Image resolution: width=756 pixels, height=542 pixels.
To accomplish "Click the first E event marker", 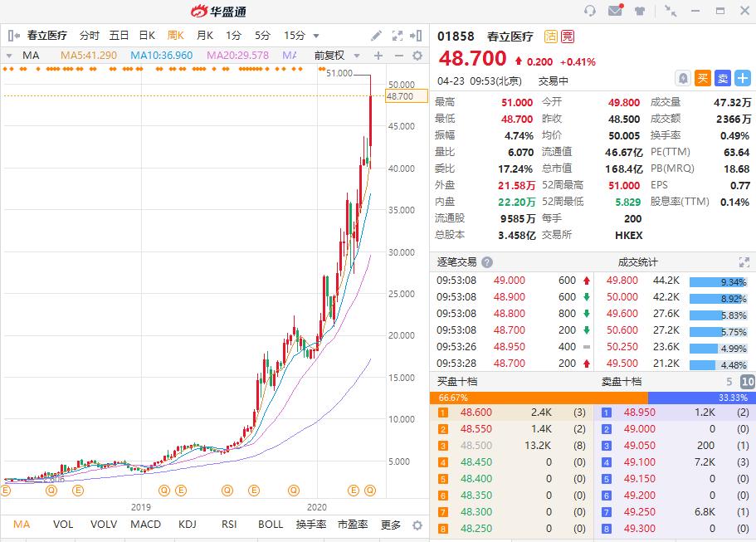I will click(5, 491).
